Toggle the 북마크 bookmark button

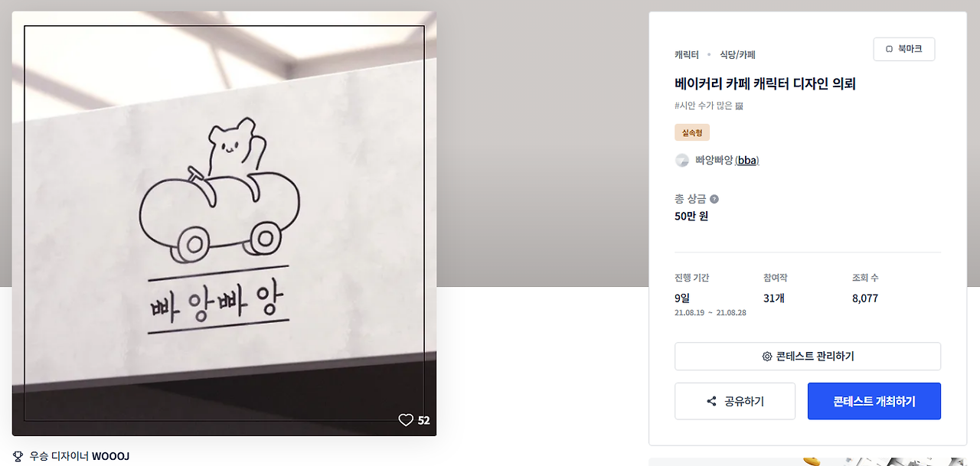point(904,49)
